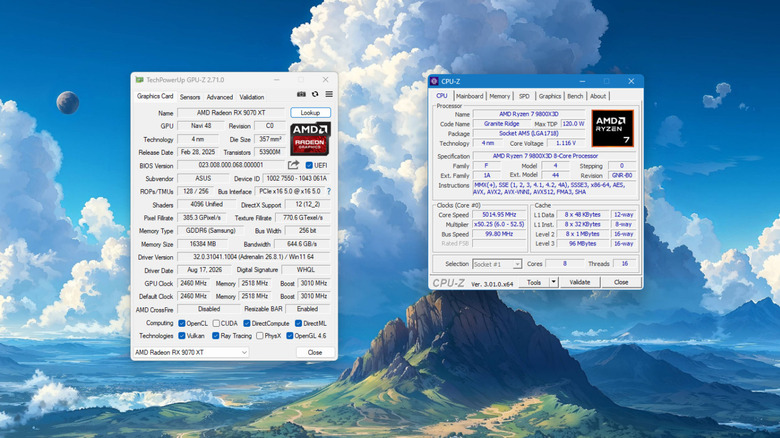
Task: Toggle the PhysX checkbox
Action: tap(260, 335)
